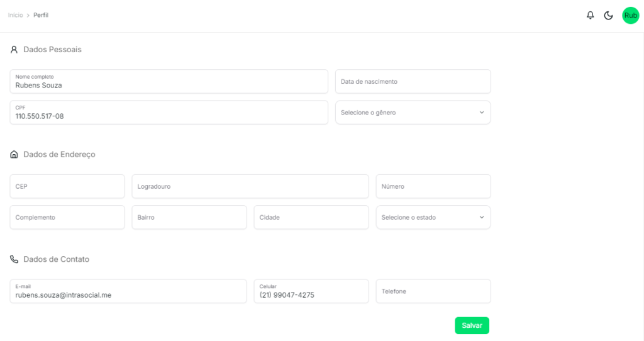Click the Perfil breadcrumb item
The height and width of the screenshot is (341, 644).
coord(41,15)
